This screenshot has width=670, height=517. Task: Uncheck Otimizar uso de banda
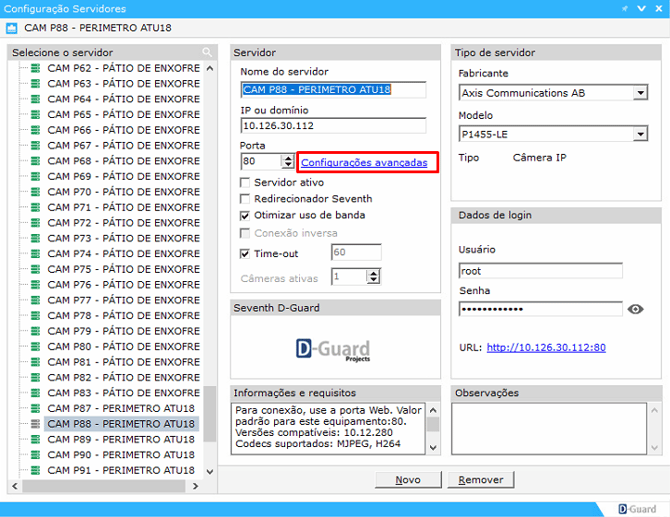coord(246,215)
